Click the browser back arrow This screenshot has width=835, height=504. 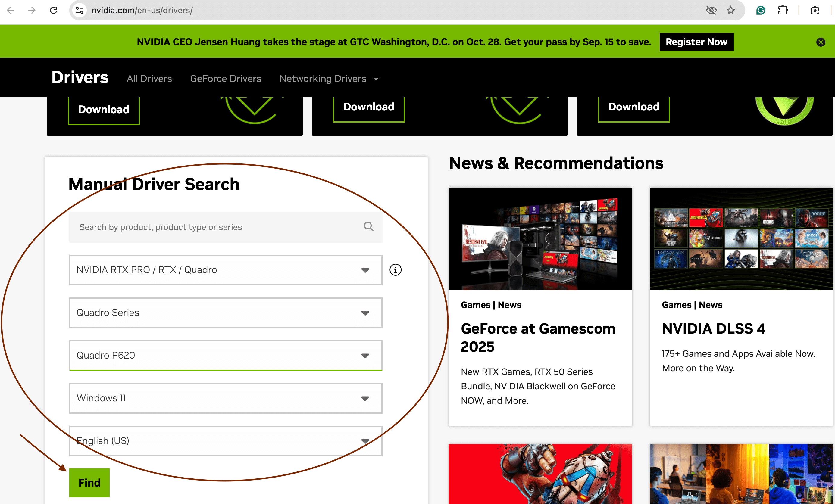click(x=11, y=10)
